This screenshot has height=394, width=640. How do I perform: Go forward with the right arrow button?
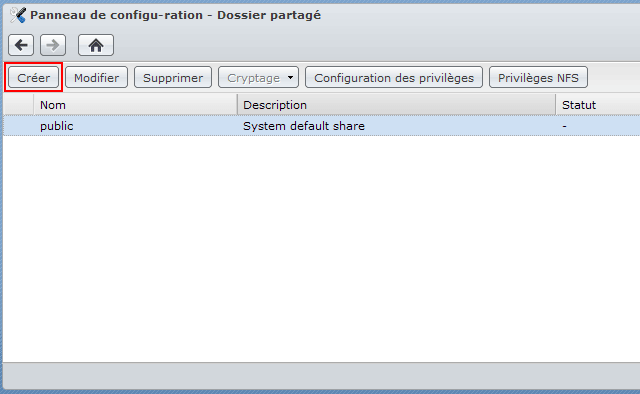(53, 45)
